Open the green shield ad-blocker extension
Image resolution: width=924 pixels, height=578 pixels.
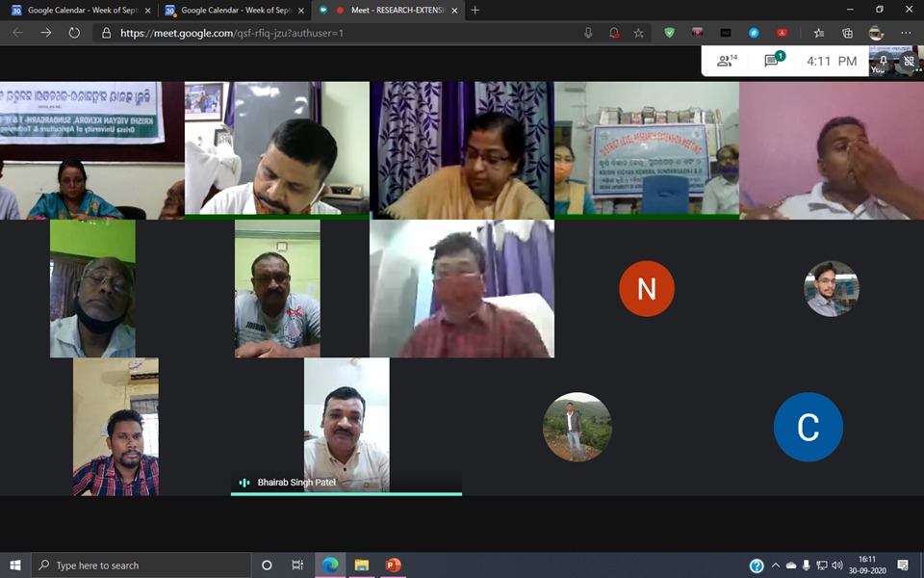point(670,33)
